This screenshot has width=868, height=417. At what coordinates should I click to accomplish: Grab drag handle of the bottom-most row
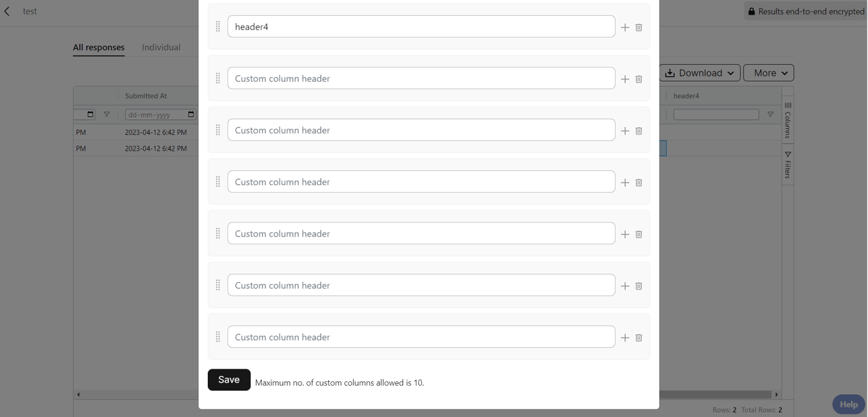pos(218,337)
